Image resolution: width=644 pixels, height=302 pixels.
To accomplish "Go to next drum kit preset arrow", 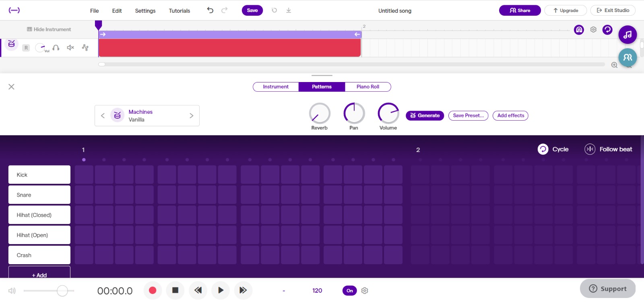I will pos(191,116).
